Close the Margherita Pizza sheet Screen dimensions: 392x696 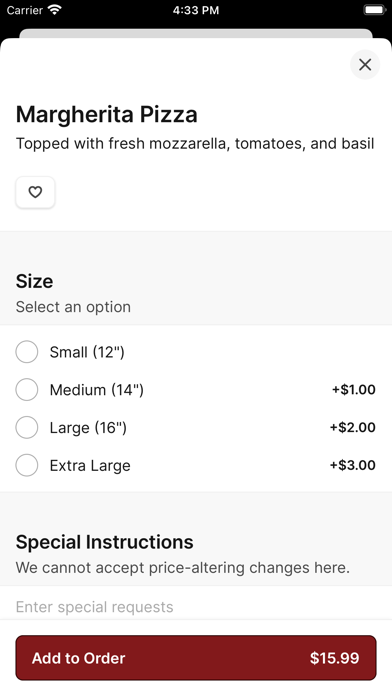point(365,65)
